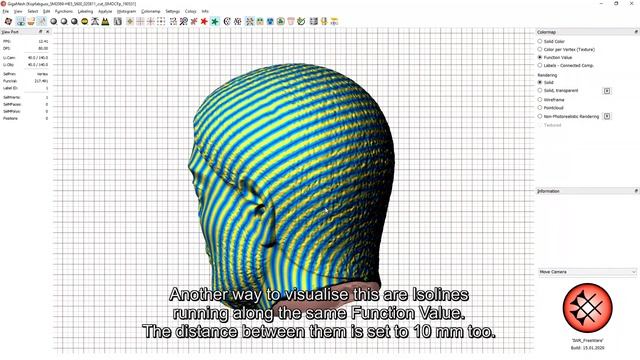Click the solid red star icon
The height and width of the screenshot is (360, 640).
pyautogui.click(x=204, y=21)
